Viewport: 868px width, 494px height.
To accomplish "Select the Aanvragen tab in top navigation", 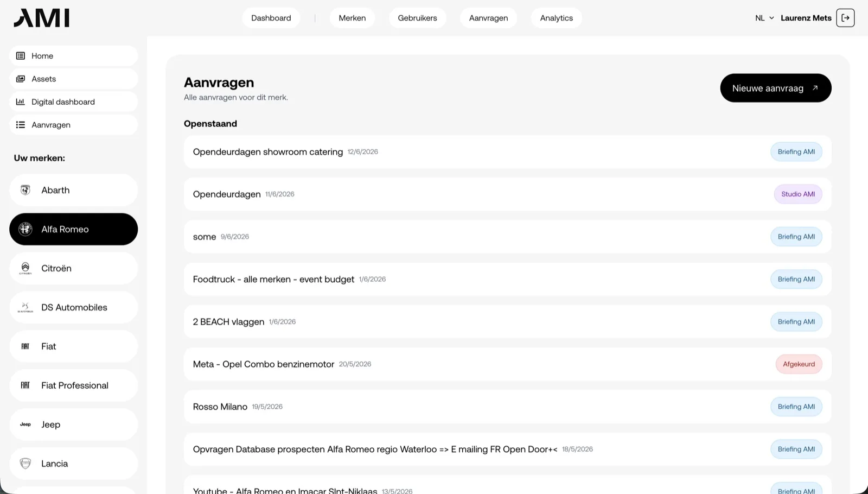I will (x=488, y=18).
